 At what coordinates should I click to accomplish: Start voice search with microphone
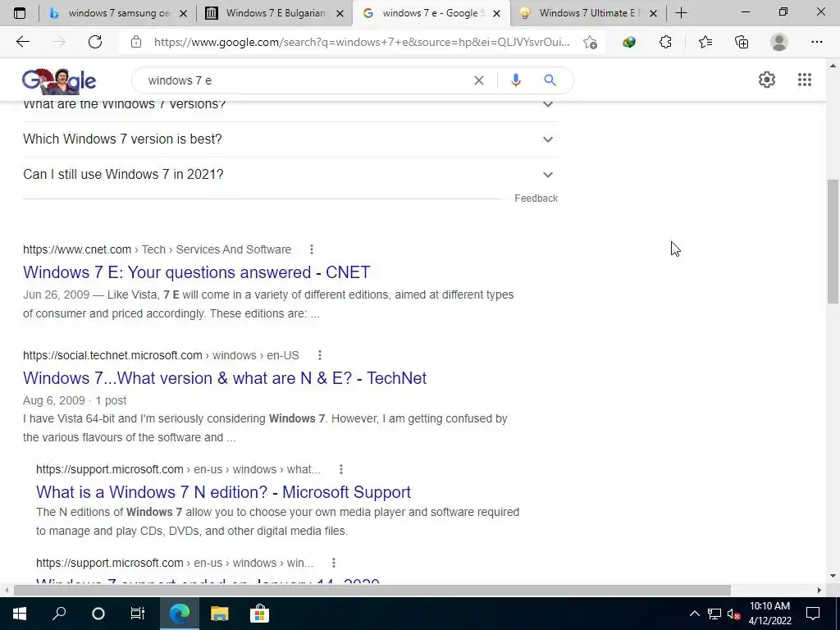point(515,80)
